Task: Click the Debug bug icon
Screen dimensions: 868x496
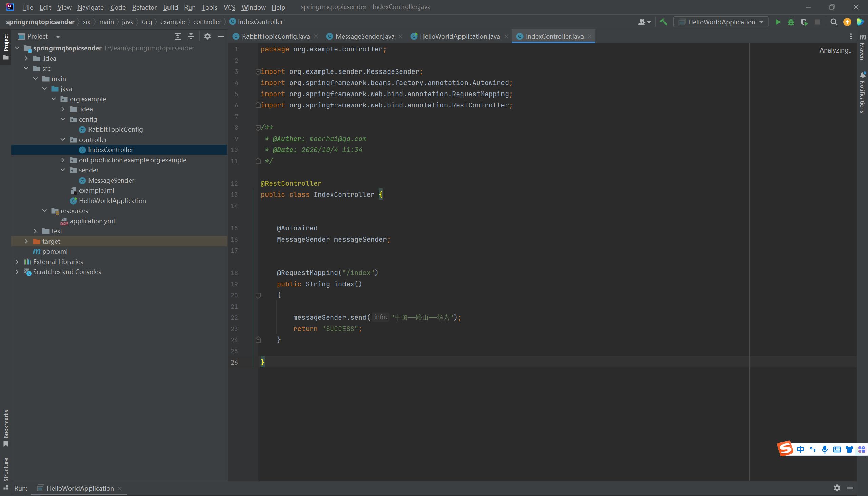Action: point(791,22)
